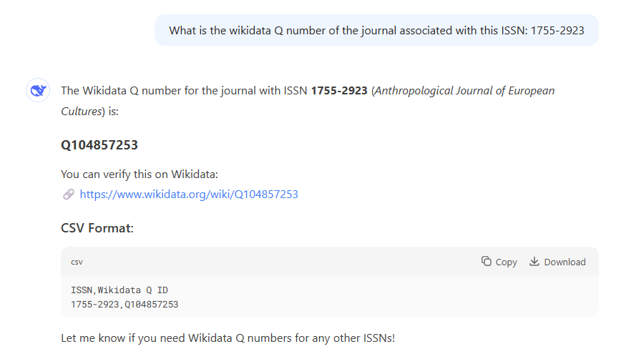Click the text "You can verify this on Wikidata:"
The height and width of the screenshot is (364, 626).
point(140,174)
